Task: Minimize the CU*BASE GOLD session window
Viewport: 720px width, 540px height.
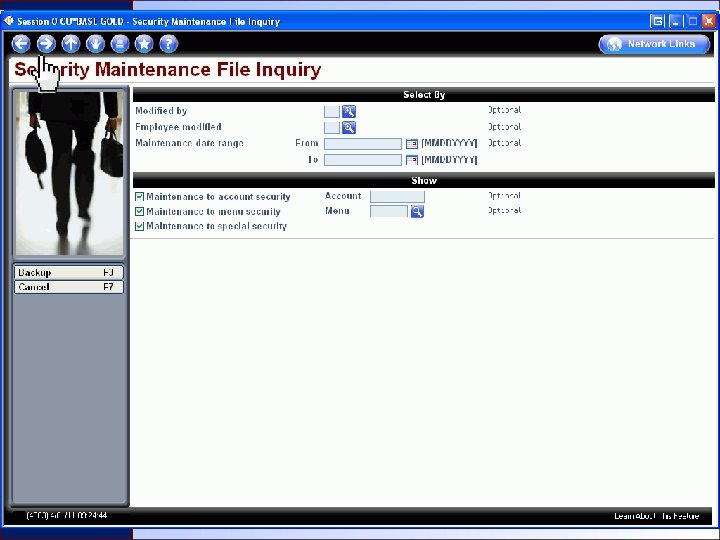Action: [675, 21]
